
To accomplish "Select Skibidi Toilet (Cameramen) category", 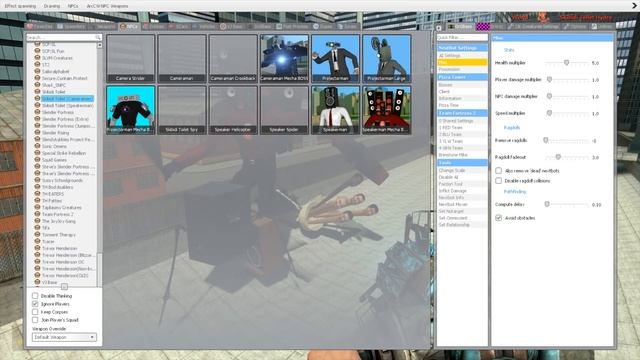I will [67, 99].
